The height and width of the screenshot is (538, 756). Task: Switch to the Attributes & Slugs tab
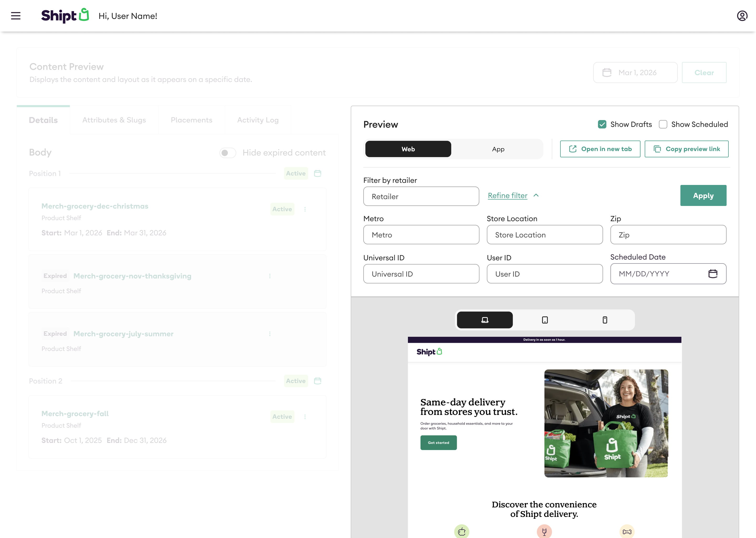click(x=114, y=120)
